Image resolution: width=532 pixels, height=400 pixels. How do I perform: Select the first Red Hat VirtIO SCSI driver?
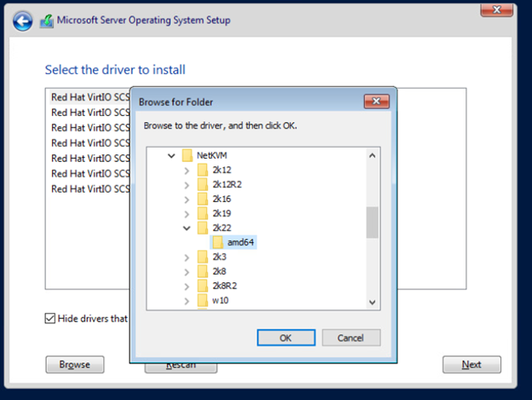pos(90,97)
